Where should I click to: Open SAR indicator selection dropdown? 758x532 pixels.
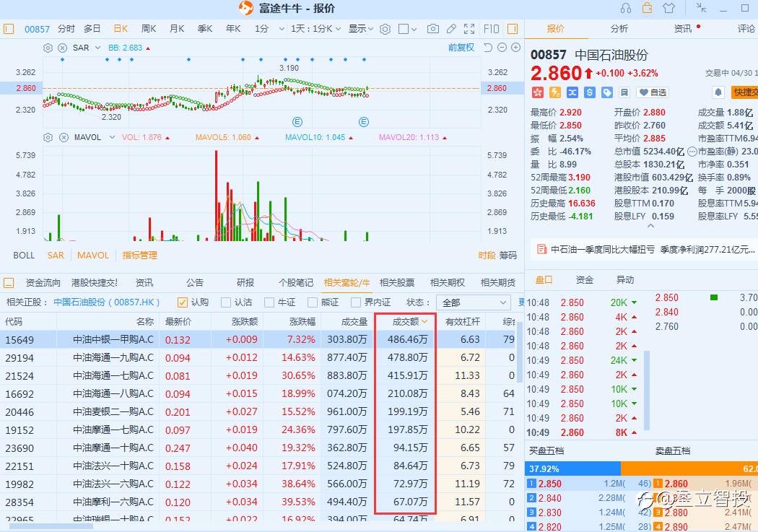[x=97, y=48]
